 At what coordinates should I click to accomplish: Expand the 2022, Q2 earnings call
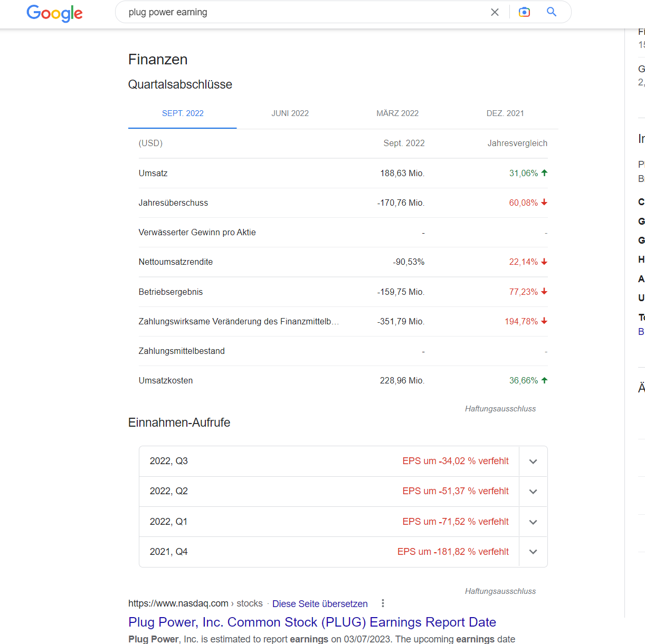(533, 492)
